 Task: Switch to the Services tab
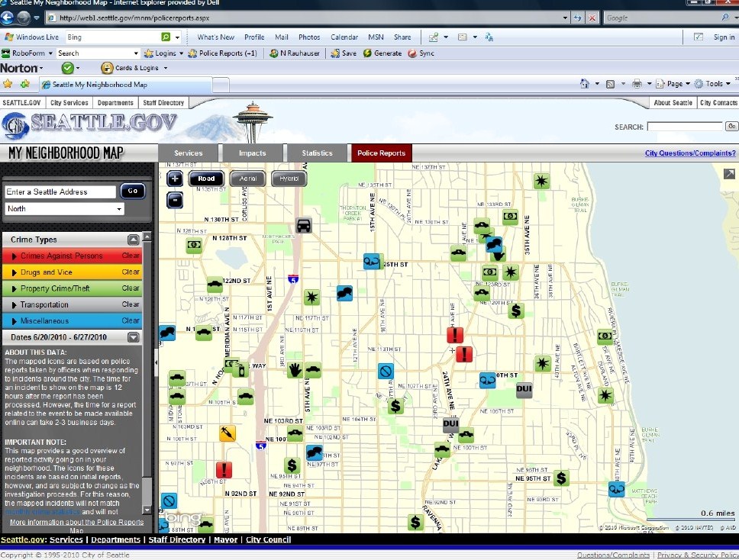coord(189,153)
